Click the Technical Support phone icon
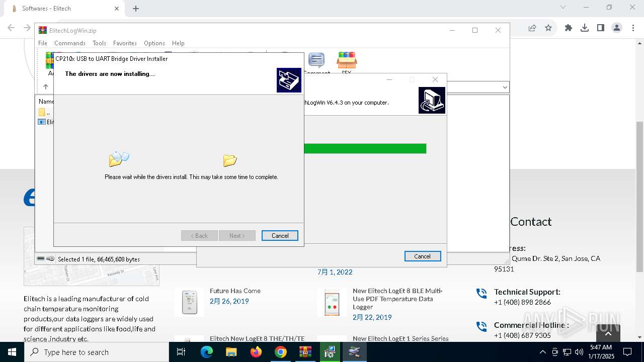 pos(481,293)
